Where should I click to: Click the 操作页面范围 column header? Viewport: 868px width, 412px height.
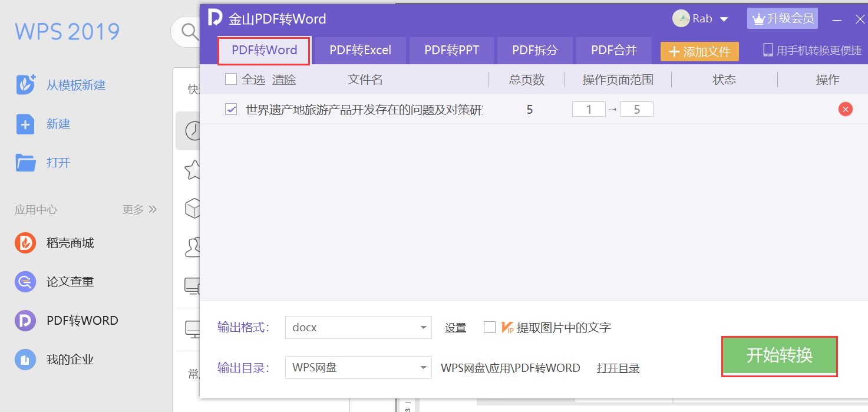pyautogui.click(x=618, y=80)
